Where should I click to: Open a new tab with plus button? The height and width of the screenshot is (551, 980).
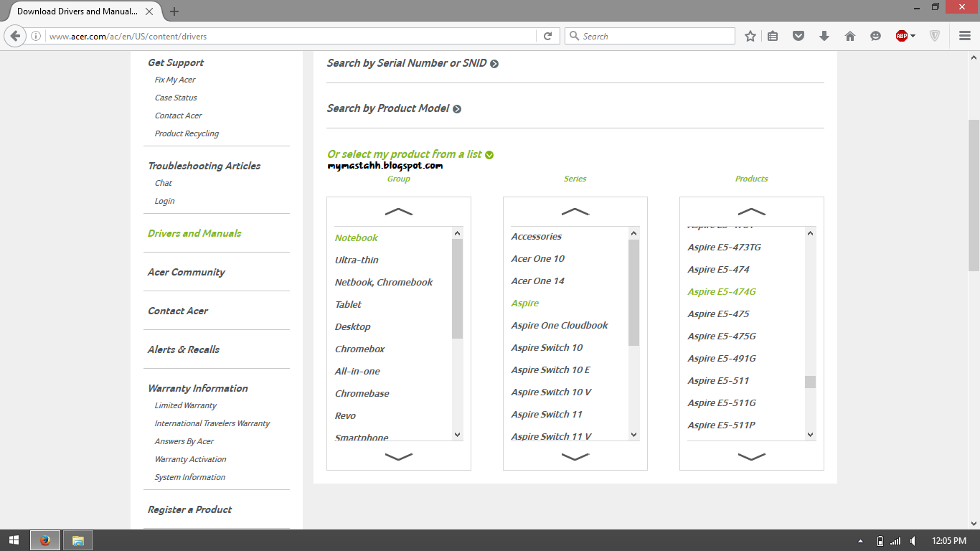click(x=174, y=11)
